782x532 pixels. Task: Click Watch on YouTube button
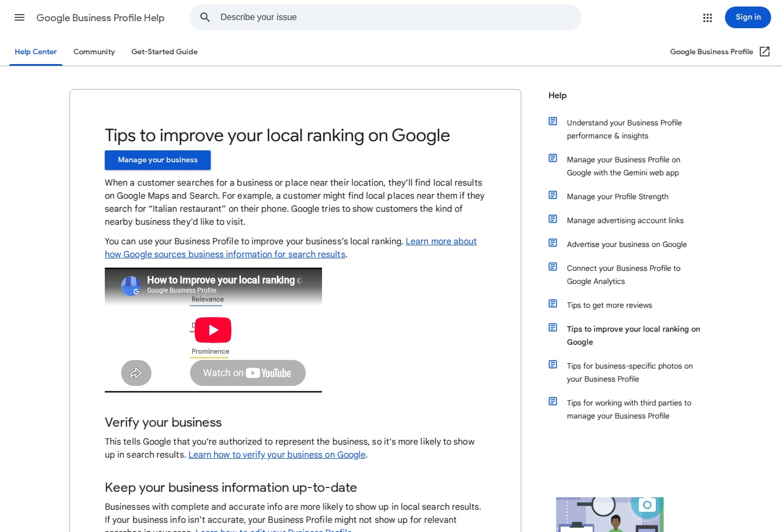coord(248,373)
